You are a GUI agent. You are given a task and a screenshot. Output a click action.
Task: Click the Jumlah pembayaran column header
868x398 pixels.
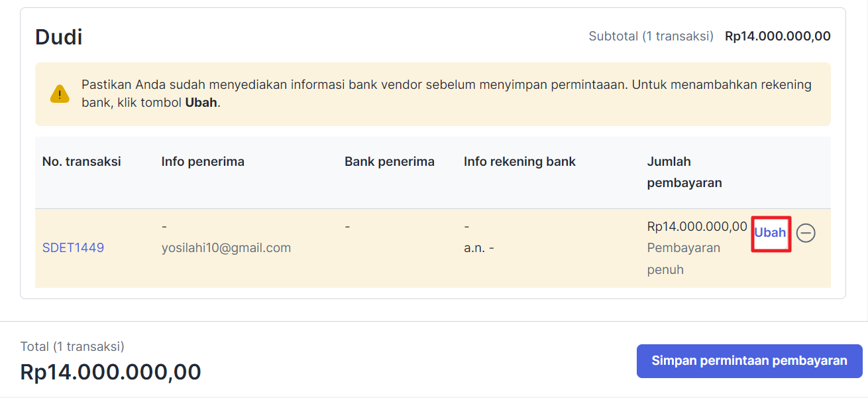tap(684, 172)
